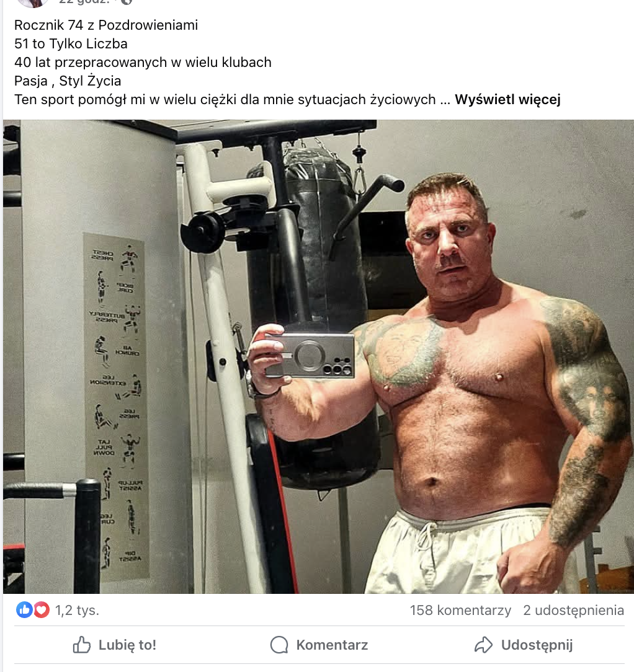Viewport: 634px width, 672px height.
Task: Click the speech bubble icon beside Komentarz
Action: tap(279, 645)
